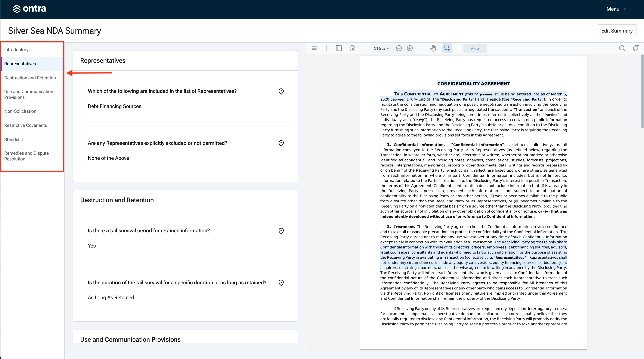The width and height of the screenshot is (644, 359).
Task: Open the Menu dropdown
Action: click(x=616, y=9)
